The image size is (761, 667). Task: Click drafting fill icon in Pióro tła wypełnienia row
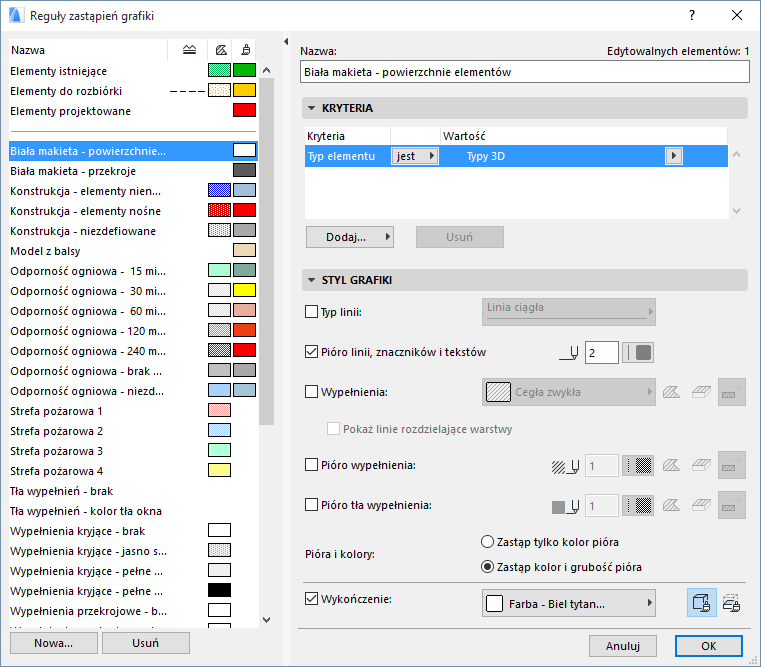point(671,506)
